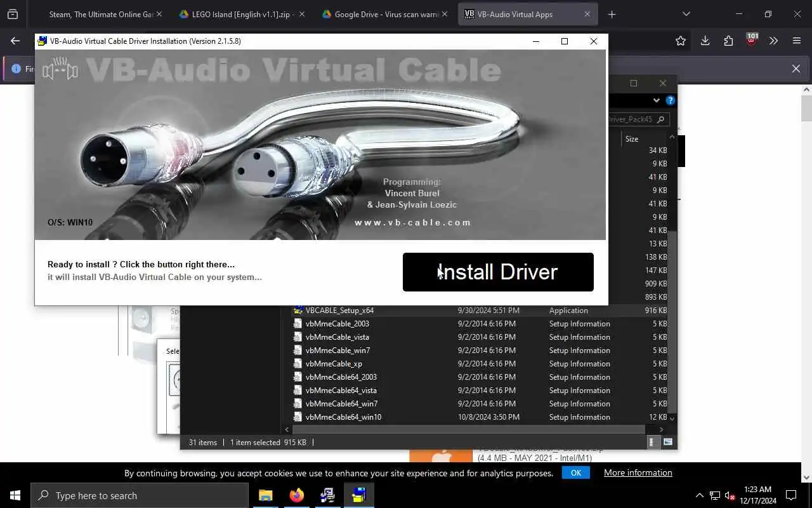Click the File Explorer vertical scrollbar down arrow
The width and height of the screenshot is (812, 508).
[672, 418]
